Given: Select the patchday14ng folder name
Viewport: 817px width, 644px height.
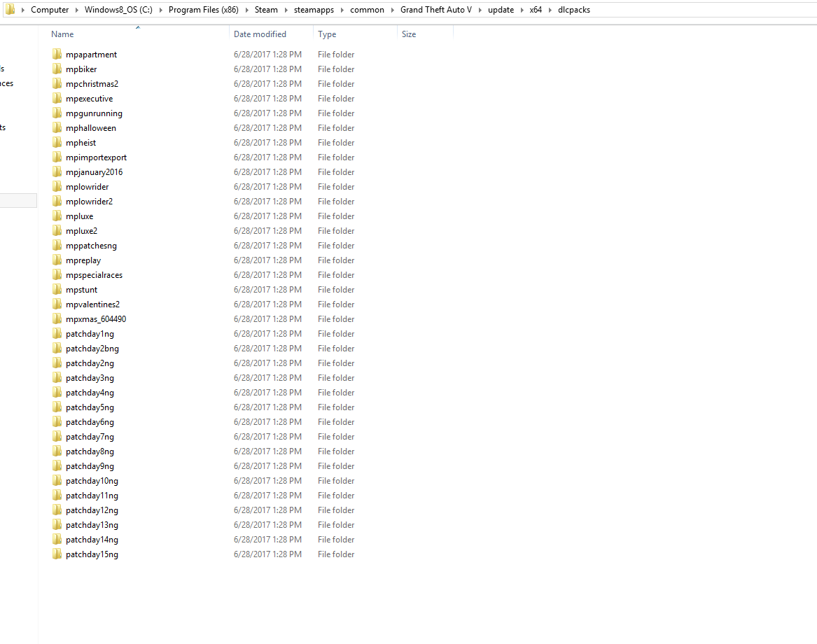Looking at the screenshot, I should click(x=92, y=540).
